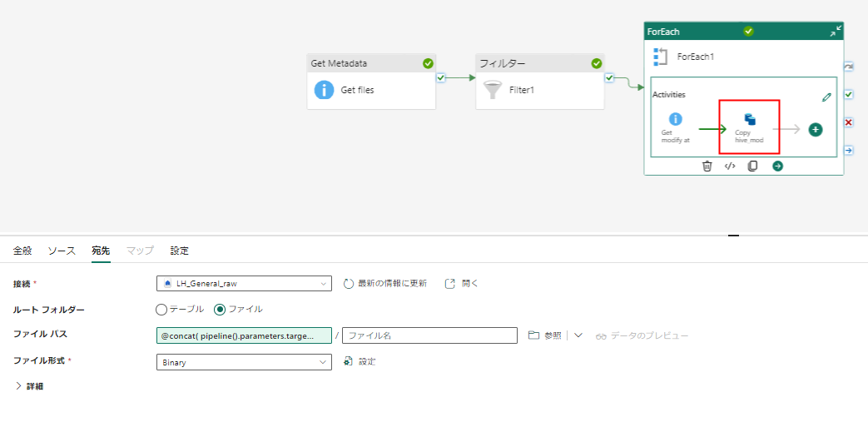Click the Get files info icon
This screenshot has height=427, width=868.
(x=324, y=90)
